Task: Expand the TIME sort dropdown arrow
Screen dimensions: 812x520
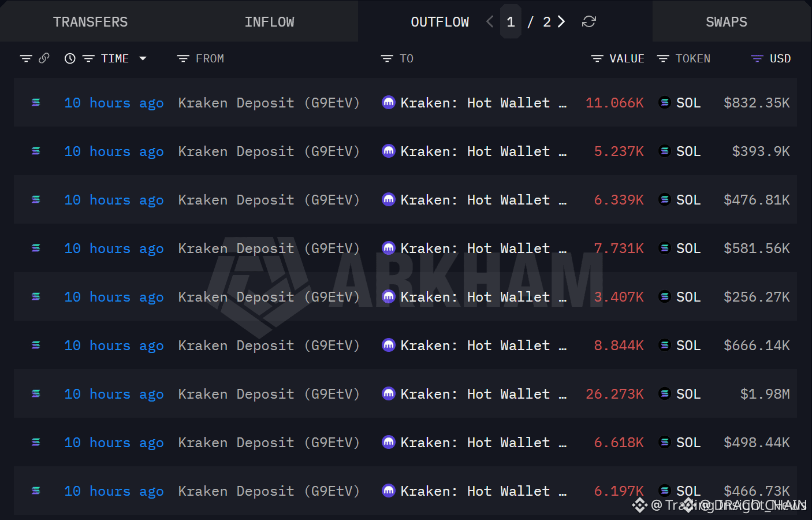Action: [x=143, y=58]
